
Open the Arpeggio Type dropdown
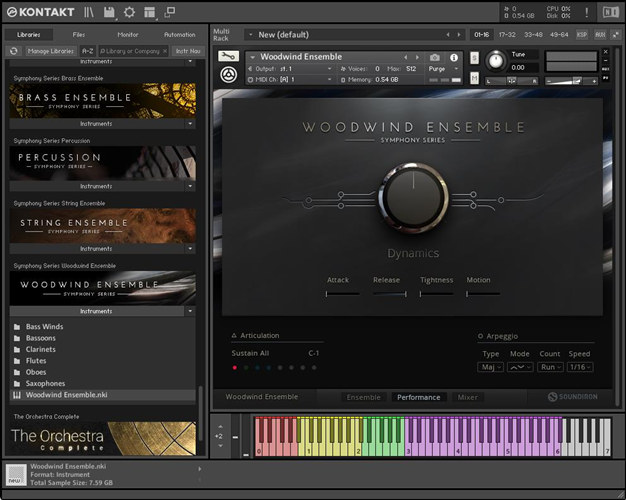click(x=491, y=367)
